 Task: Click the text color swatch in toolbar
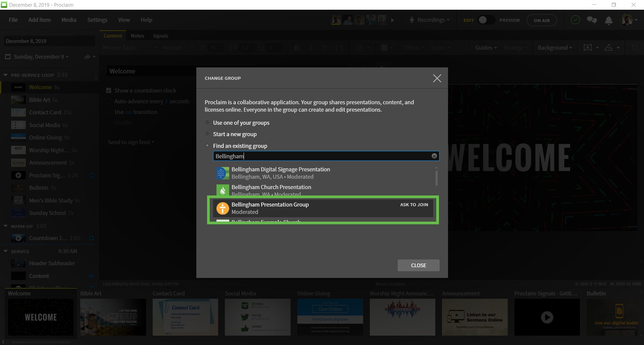(384, 48)
